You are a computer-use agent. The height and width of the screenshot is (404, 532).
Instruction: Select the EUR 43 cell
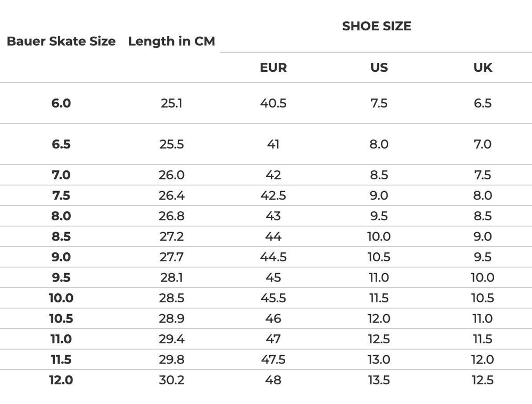pos(273,216)
